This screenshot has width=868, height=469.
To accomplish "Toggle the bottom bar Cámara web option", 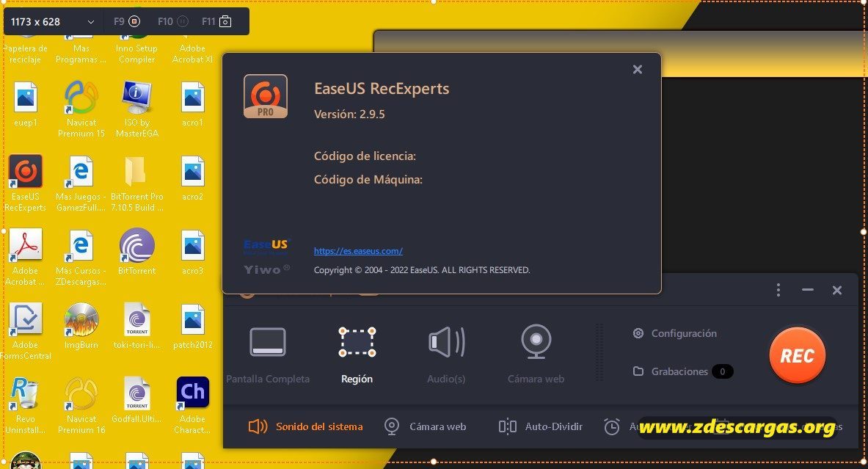I will 425,426.
